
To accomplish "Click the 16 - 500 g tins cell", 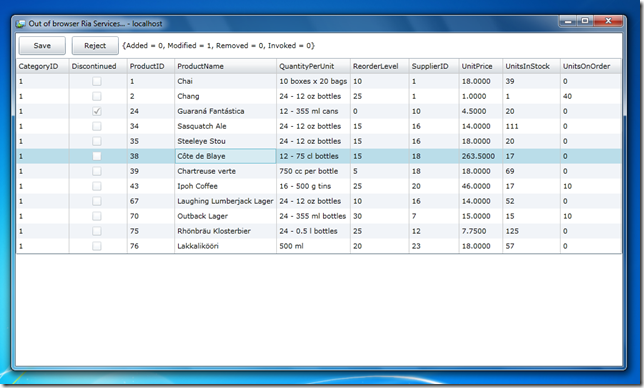I will pyautogui.click(x=313, y=186).
